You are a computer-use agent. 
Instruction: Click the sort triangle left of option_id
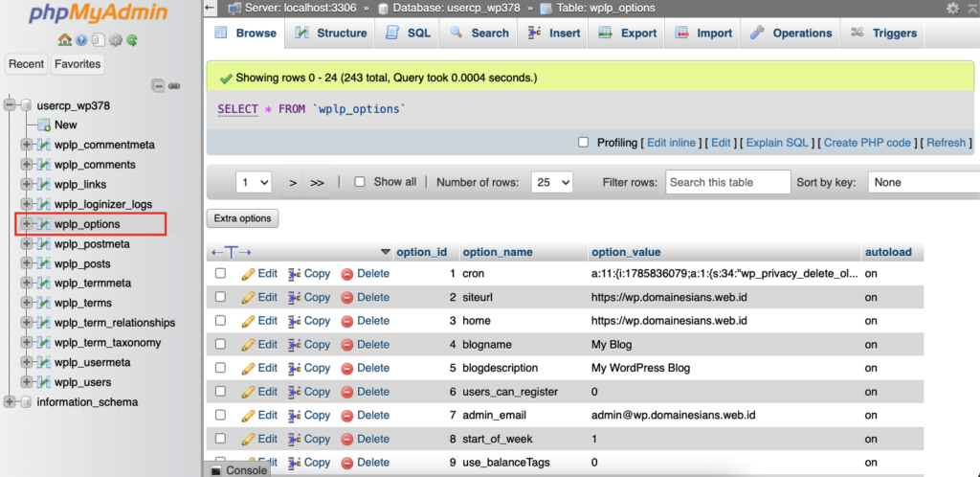[385, 253]
